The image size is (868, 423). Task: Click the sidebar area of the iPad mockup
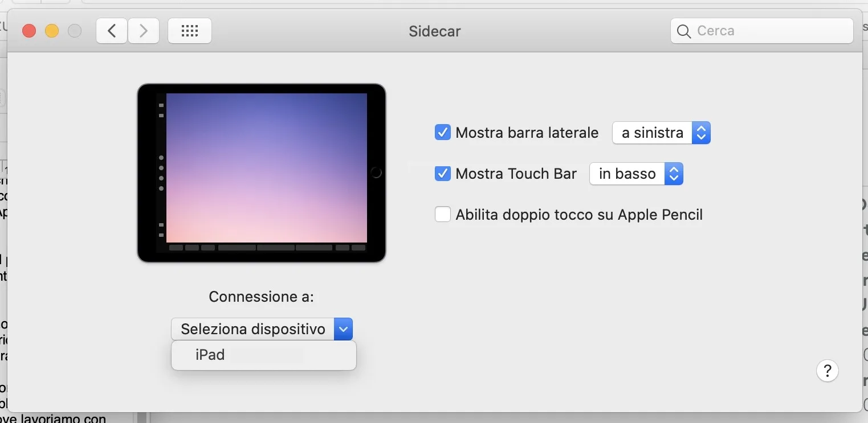click(x=161, y=171)
